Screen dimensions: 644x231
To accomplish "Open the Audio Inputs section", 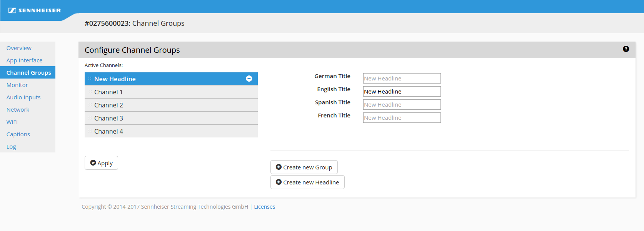I will 23,97.
